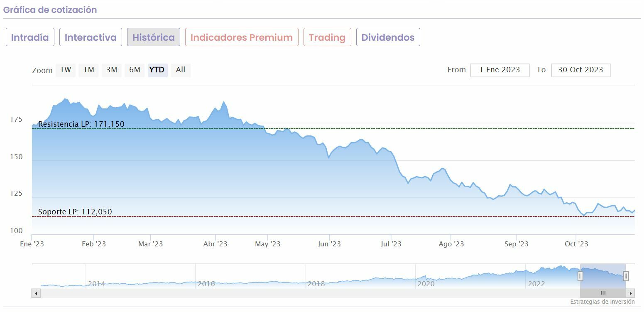The height and width of the screenshot is (312, 644).
Task: Set zoom range to 1W
Action: (66, 70)
